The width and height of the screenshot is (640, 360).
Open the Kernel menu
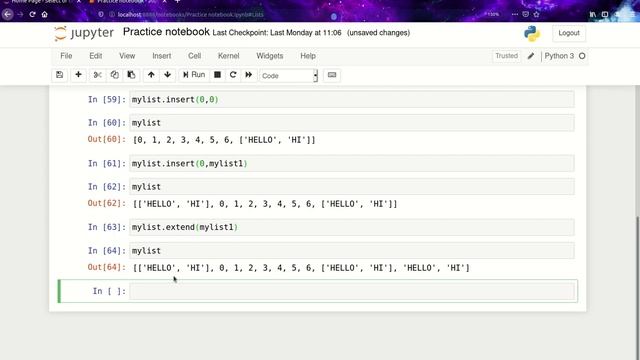pos(228,56)
